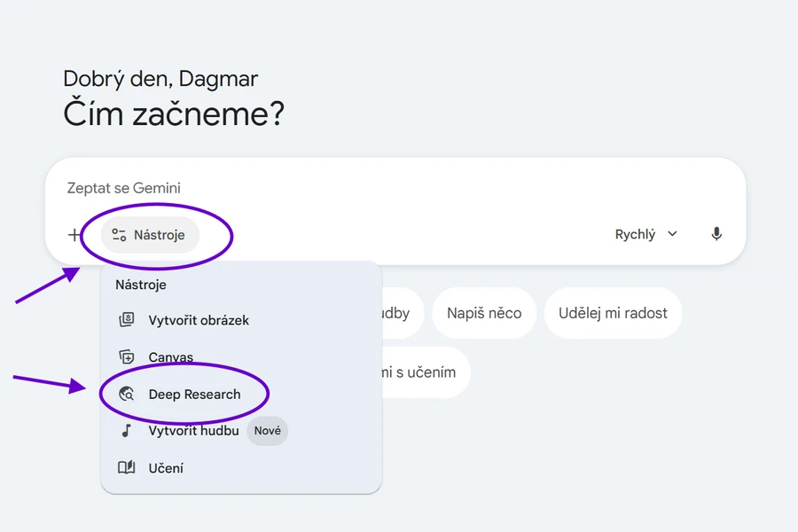798x532 pixels.
Task: Click the sliders icon in Nástroje button
Action: coord(120,235)
